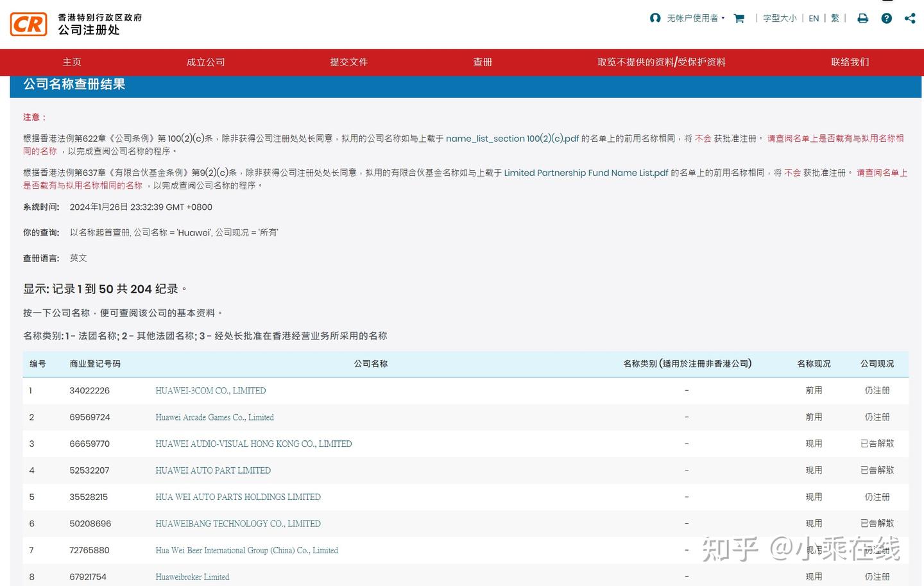The height and width of the screenshot is (586, 924).
Task: Open the 字型大小 font size option
Action: (779, 18)
